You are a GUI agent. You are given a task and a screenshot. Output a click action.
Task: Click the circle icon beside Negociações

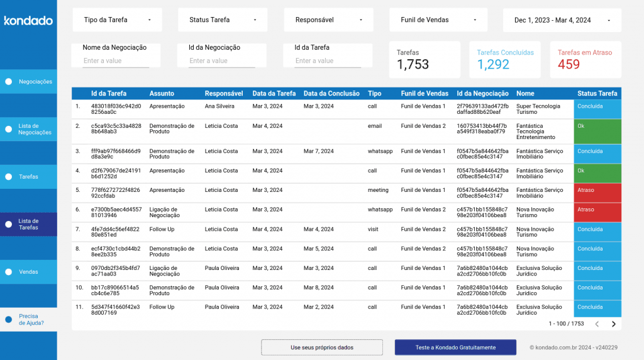pyautogui.click(x=9, y=82)
